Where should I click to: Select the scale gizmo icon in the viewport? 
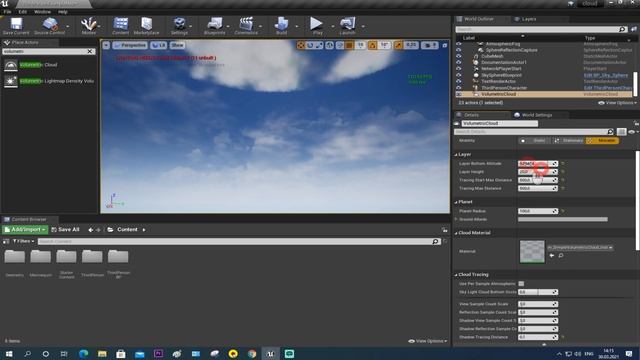[319, 45]
